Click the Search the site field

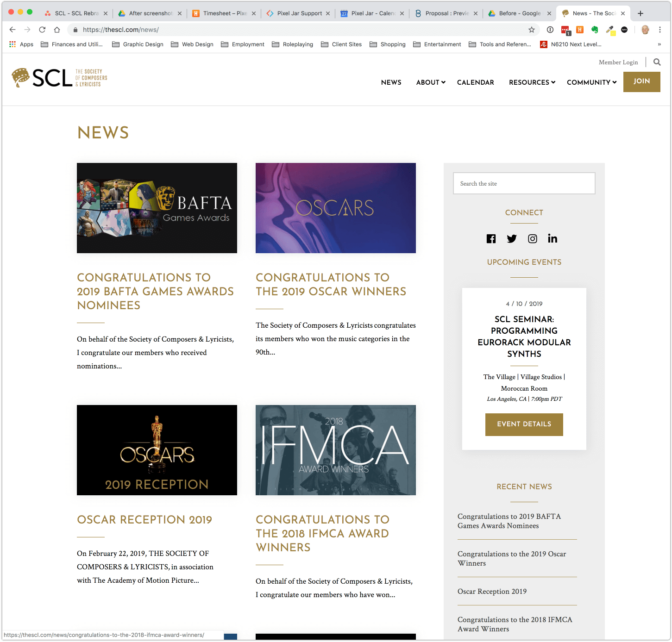524,184
